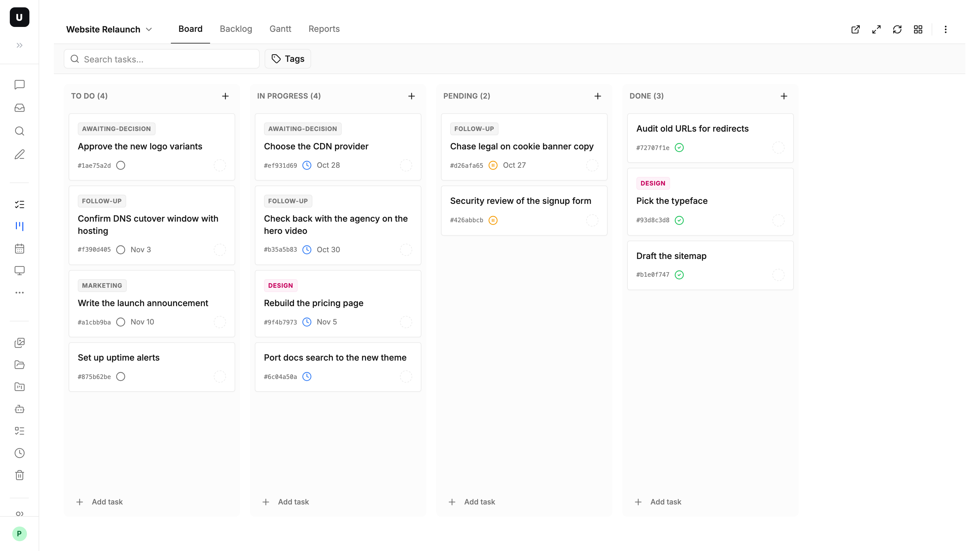This screenshot has width=980, height=551.
Task: Click plus icon in IN PROGRESS header
Action: (x=411, y=96)
